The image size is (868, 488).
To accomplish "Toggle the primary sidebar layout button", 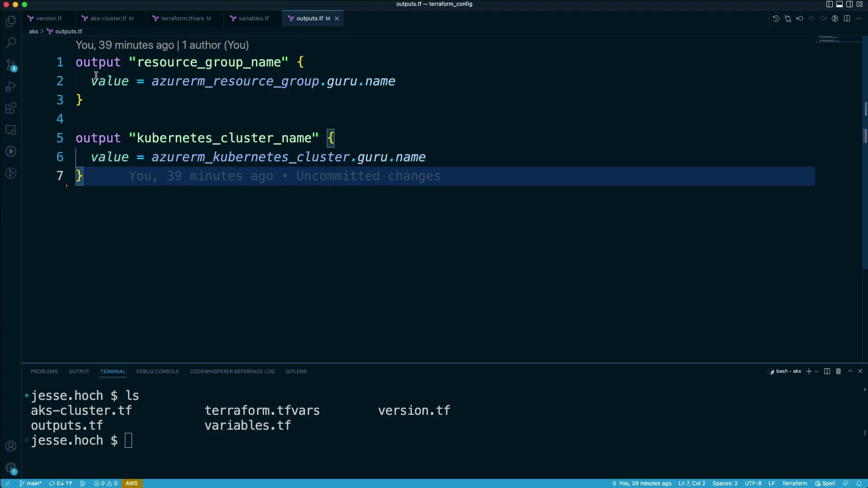I will point(829,4).
